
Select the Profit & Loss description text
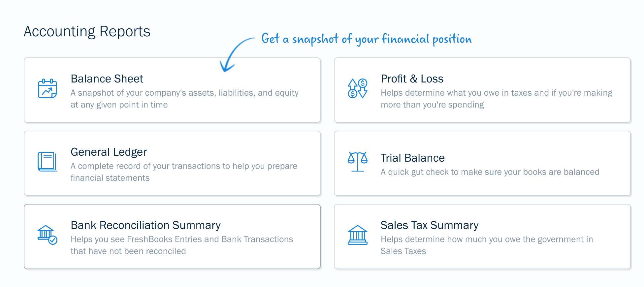pos(497,99)
